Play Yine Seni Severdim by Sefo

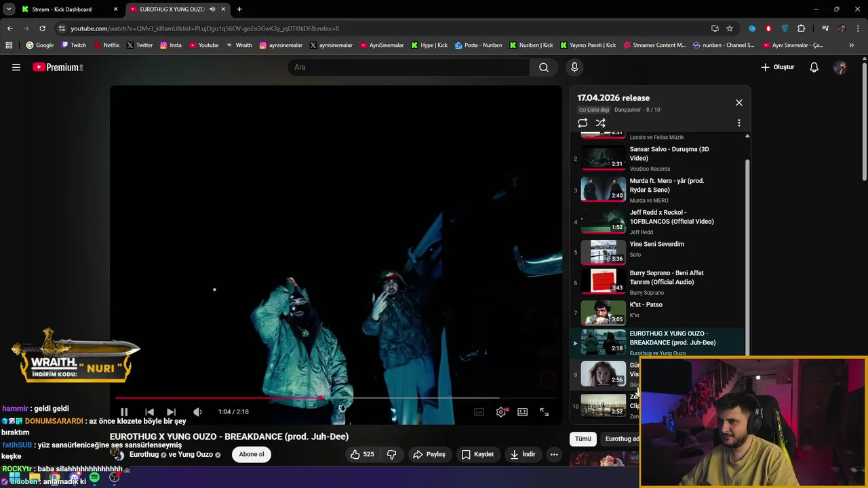click(658, 252)
